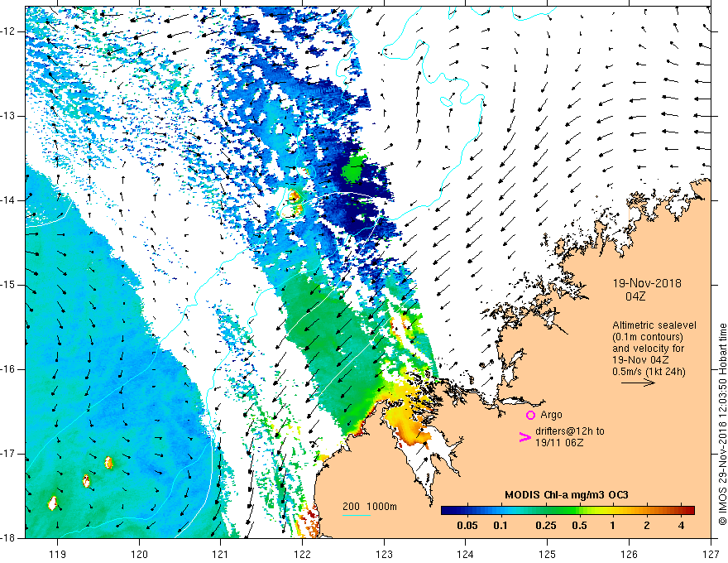Click the 'Argo' legend label
This screenshot has height=563, width=728.
click(551, 415)
